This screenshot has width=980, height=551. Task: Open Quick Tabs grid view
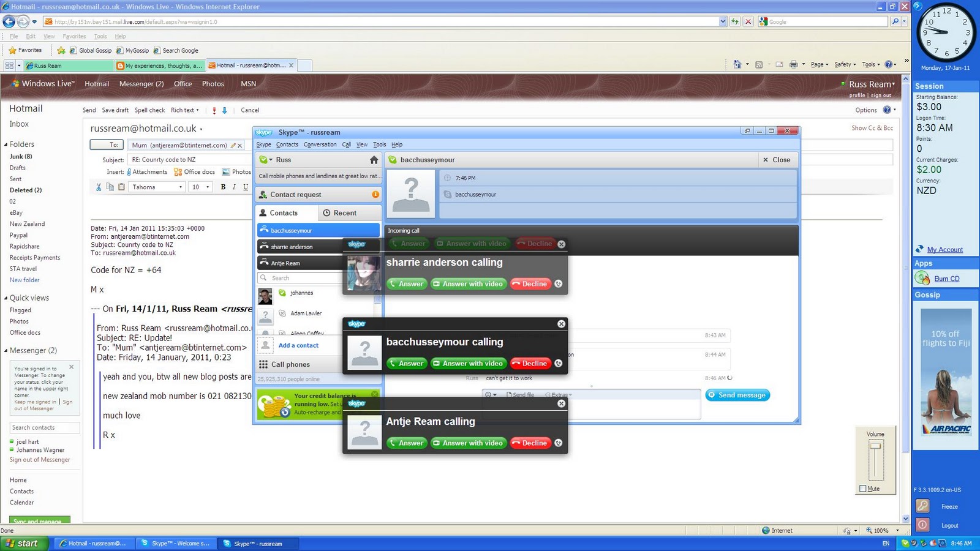point(9,66)
